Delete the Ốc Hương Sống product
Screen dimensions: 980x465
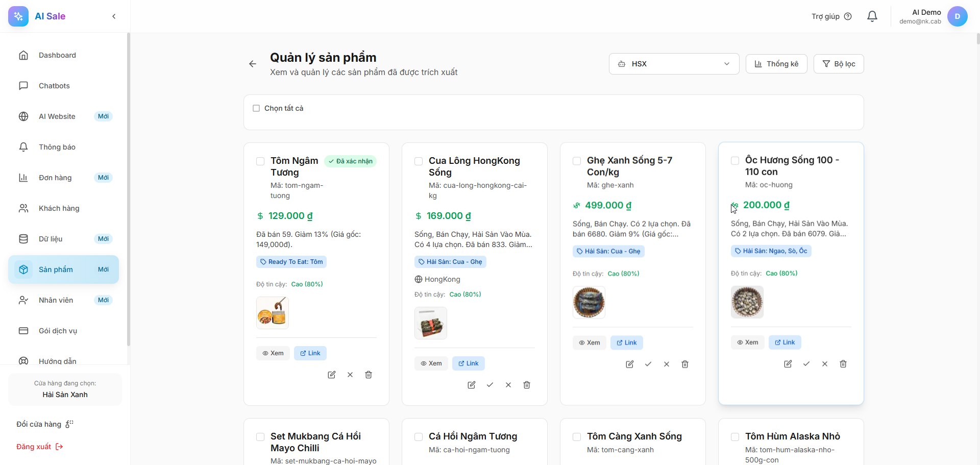point(843,364)
